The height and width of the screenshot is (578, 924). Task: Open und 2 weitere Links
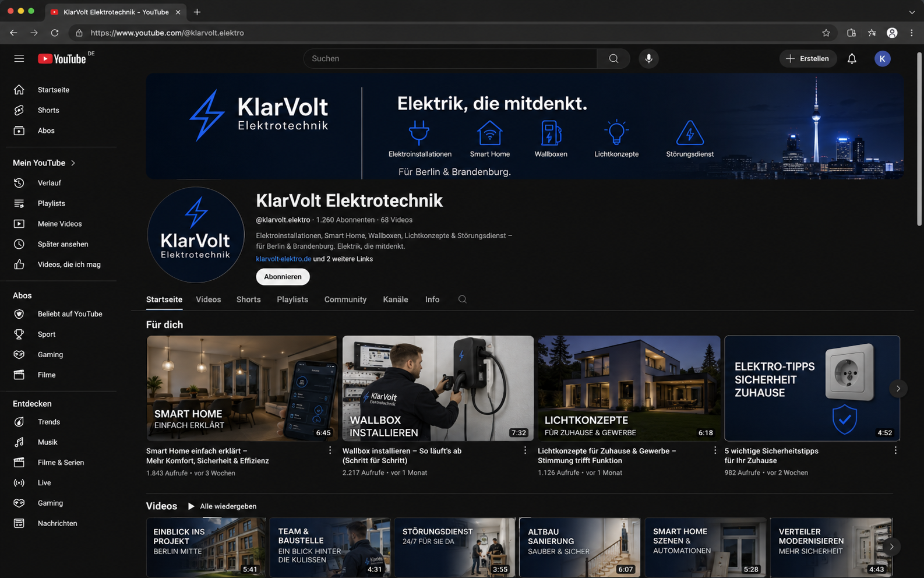pos(343,259)
